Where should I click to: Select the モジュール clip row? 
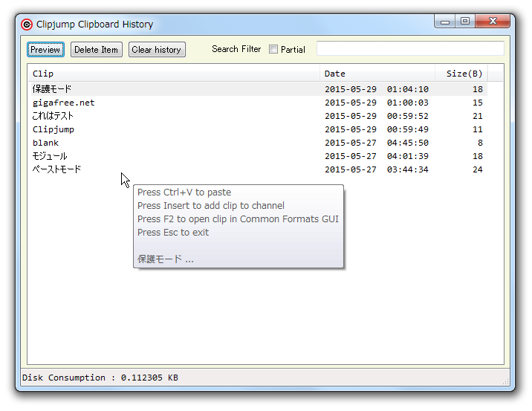coord(258,156)
